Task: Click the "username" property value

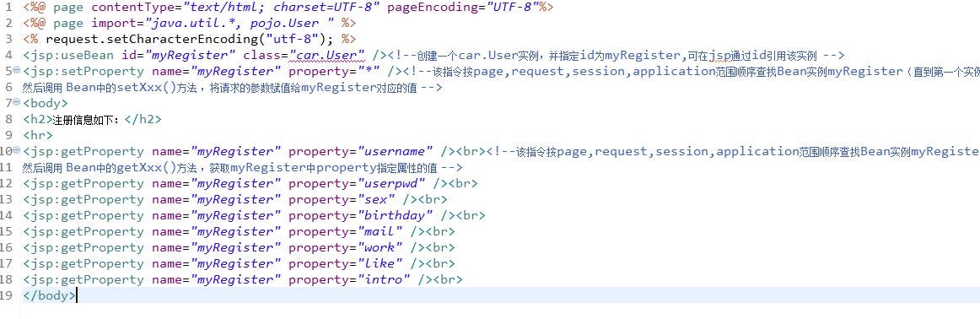Action: [x=395, y=151]
